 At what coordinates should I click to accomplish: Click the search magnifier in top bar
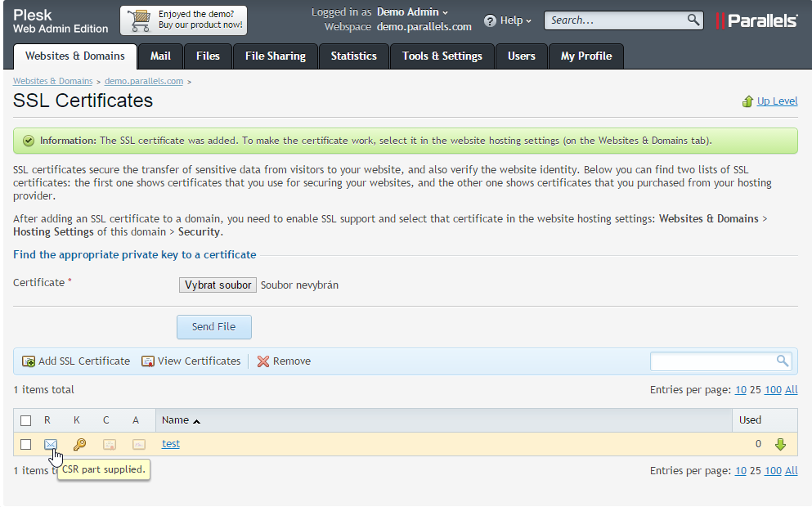(693, 20)
